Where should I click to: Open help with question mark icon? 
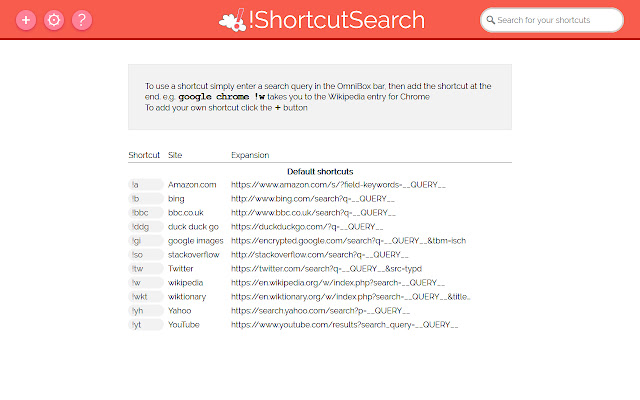point(82,20)
